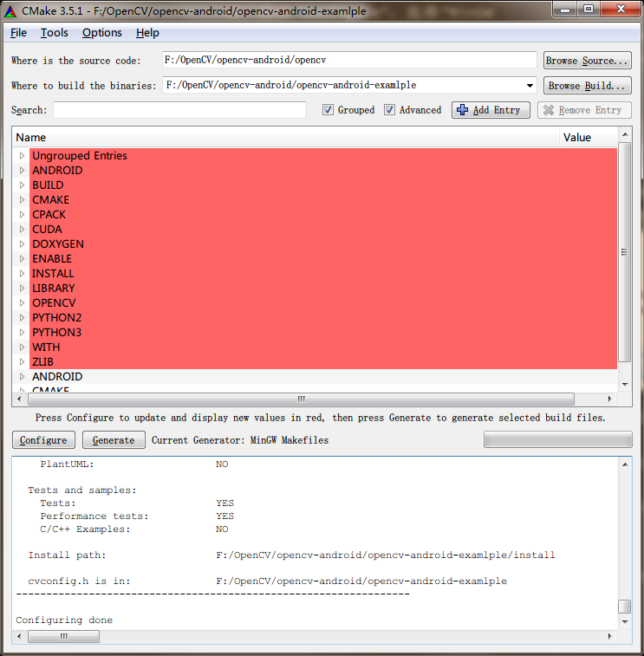Image resolution: width=644 pixels, height=656 pixels.
Task: Open the Tools menu
Action: coord(55,33)
